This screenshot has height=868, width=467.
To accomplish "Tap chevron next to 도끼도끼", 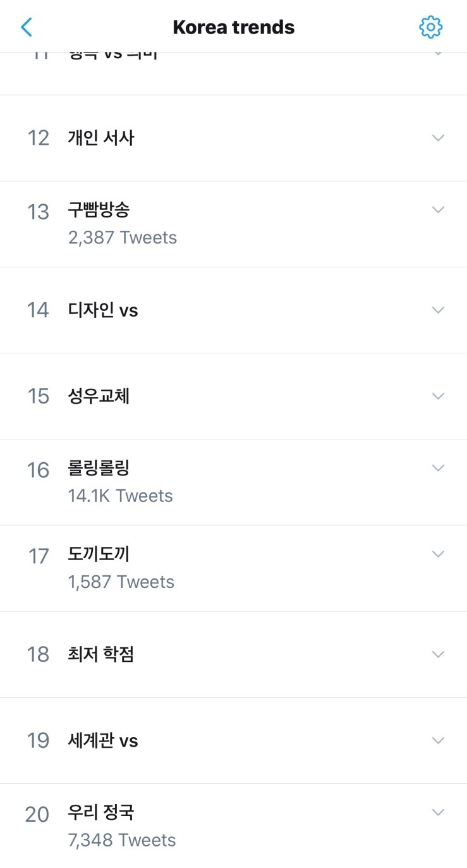I will coord(438,554).
